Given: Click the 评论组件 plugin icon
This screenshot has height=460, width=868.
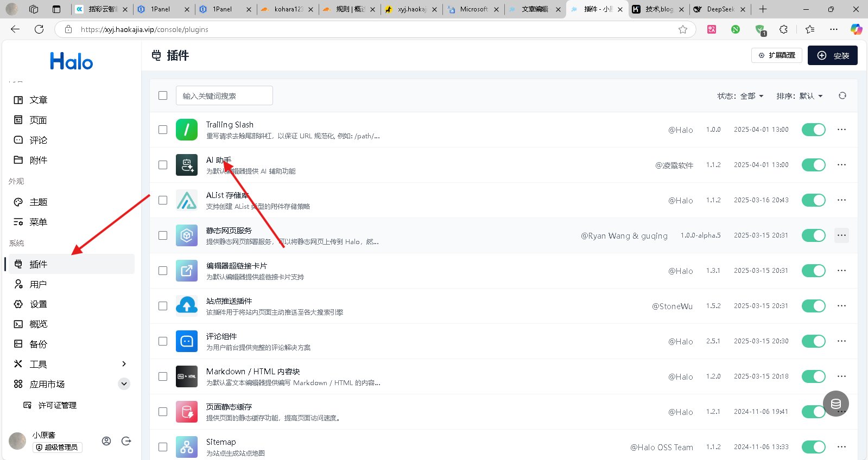Looking at the screenshot, I should point(187,341).
